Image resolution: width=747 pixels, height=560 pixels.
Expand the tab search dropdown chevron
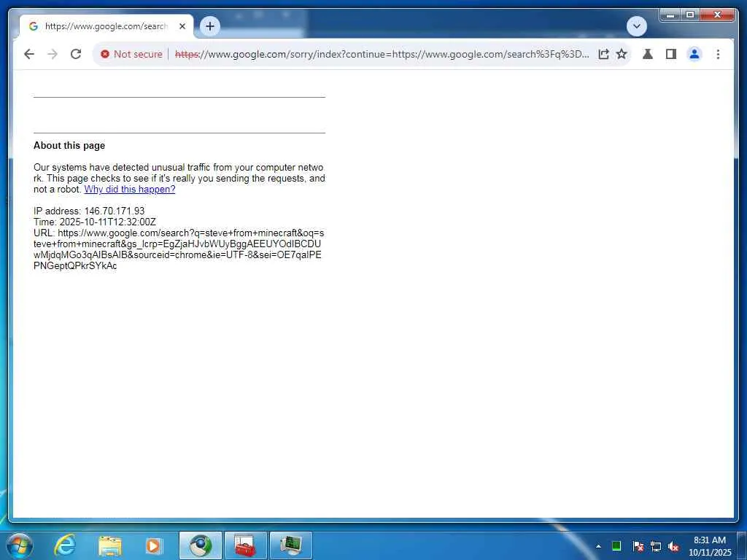[636, 26]
